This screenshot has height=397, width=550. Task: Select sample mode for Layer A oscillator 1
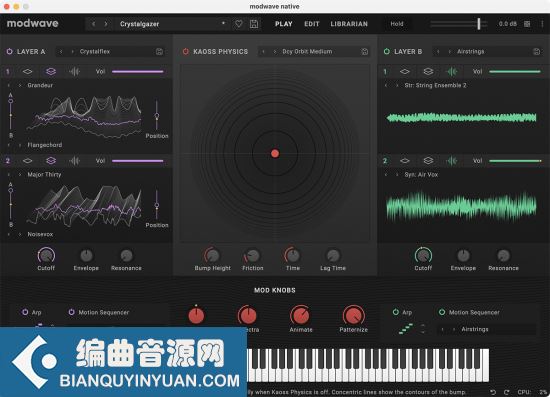(74, 72)
